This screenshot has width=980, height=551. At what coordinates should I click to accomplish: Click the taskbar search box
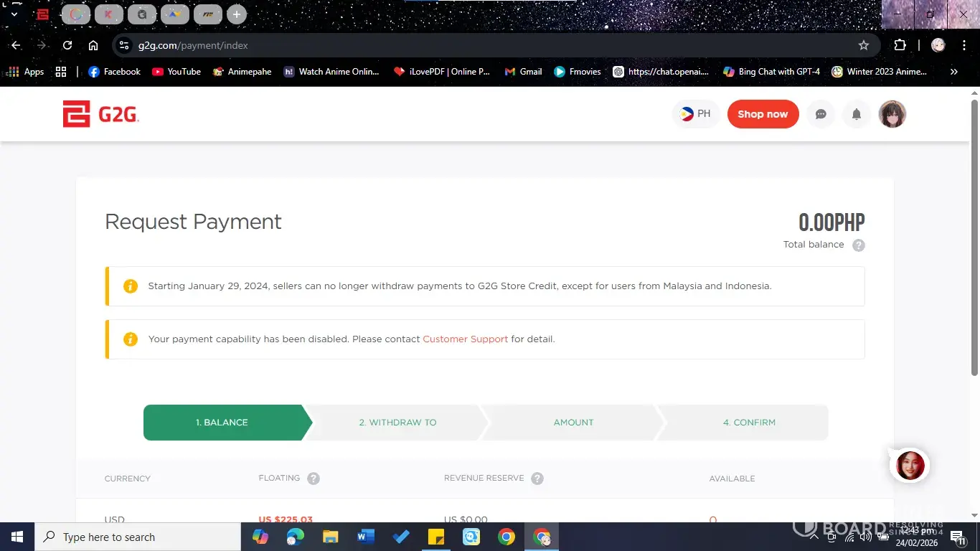click(138, 537)
